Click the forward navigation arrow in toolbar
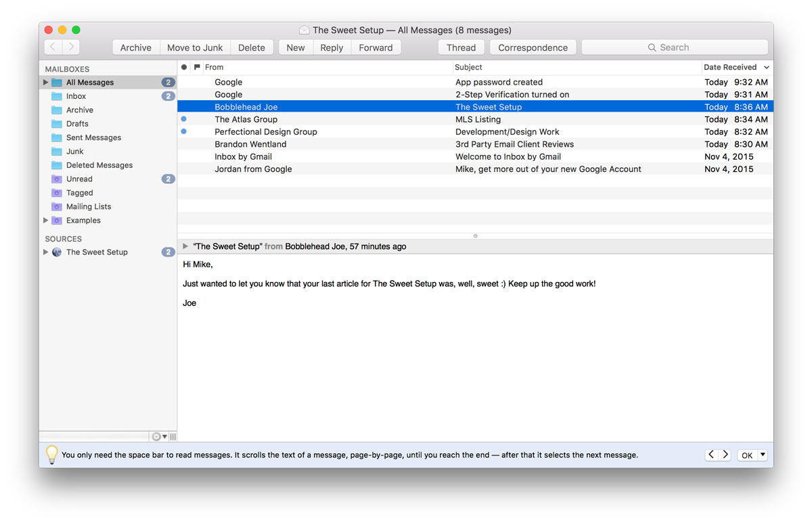Viewport: 812px width, 523px height. tap(71, 47)
